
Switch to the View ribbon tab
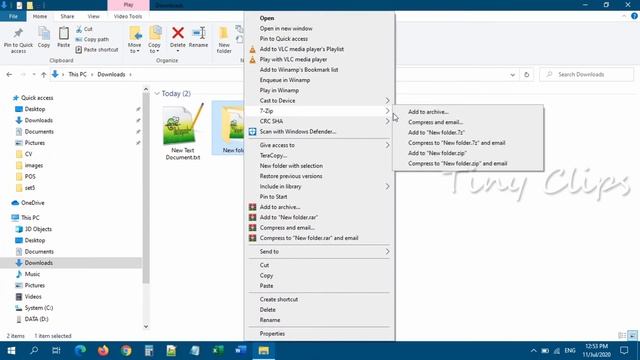point(93,16)
